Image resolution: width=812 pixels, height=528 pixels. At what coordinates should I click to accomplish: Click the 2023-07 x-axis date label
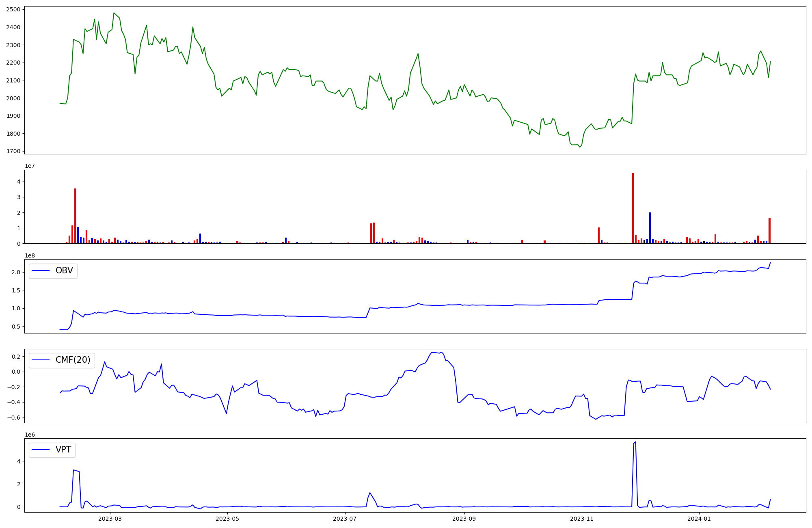click(345, 519)
